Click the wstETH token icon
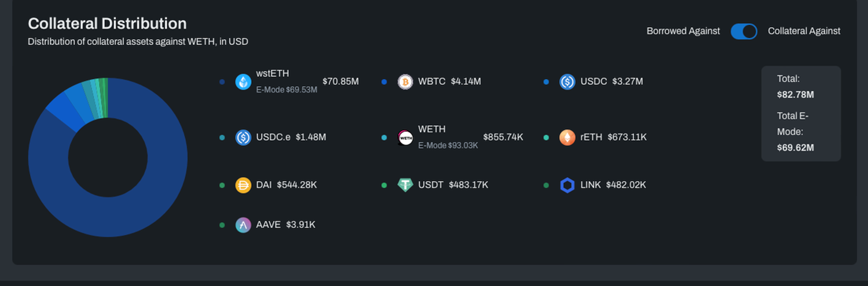 (243, 81)
